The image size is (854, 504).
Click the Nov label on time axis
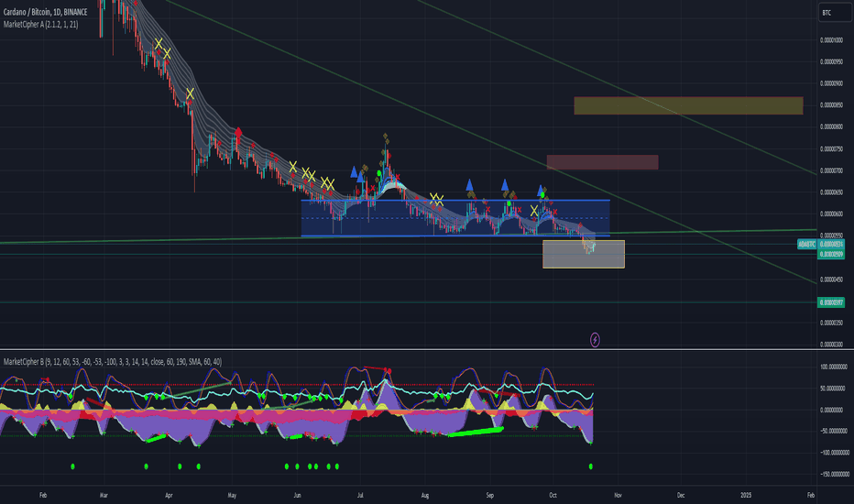coord(619,495)
